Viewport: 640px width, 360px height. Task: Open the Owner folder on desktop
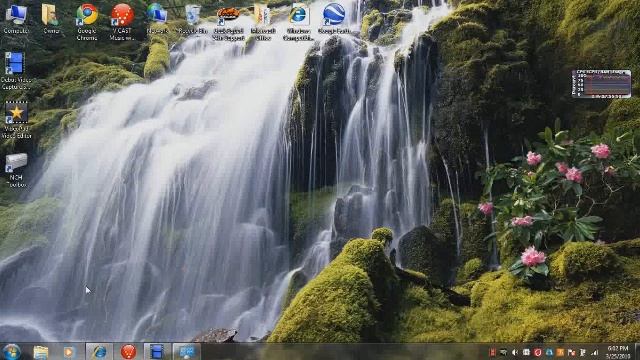point(51,18)
